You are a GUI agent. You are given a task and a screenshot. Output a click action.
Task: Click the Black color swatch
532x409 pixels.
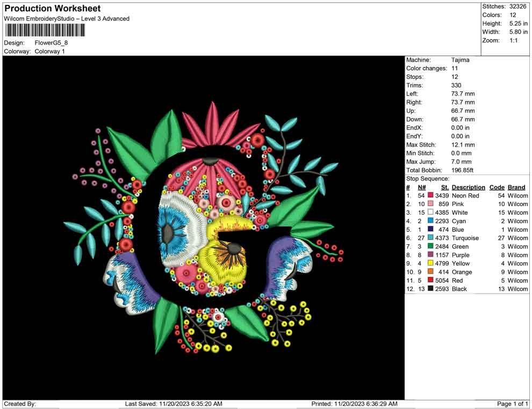(430, 288)
